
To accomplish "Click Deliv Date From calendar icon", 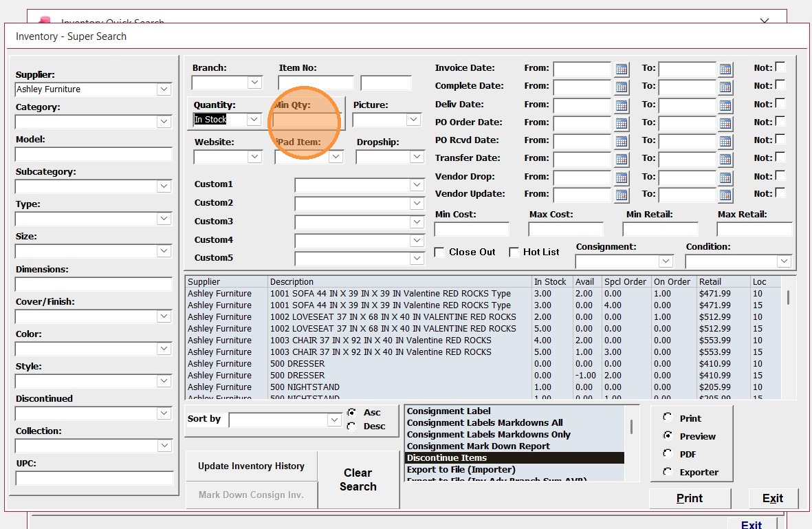I will pos(622,105).
